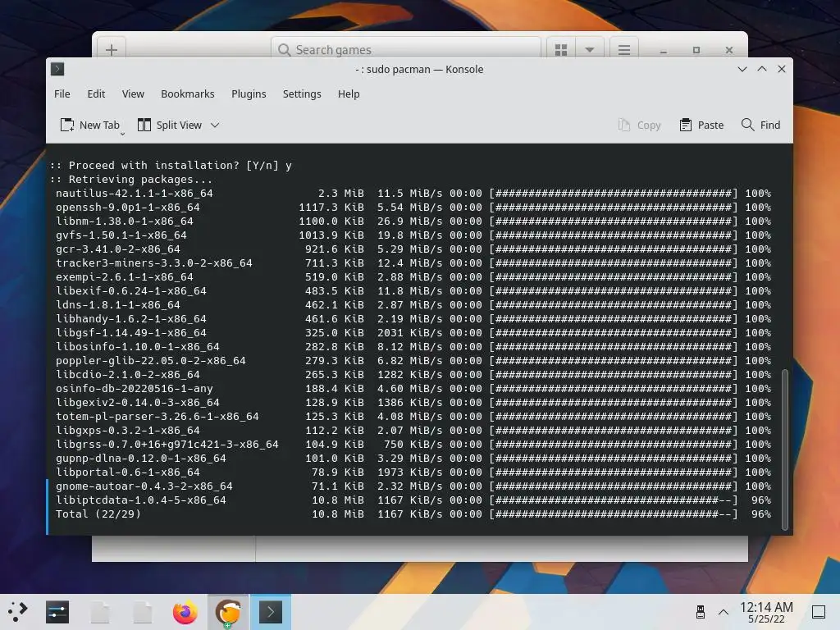The width and height of the screenshot is (840, 630).
Task: Minimize Konsole using the down chevron
Action: [x=742, y=69]
